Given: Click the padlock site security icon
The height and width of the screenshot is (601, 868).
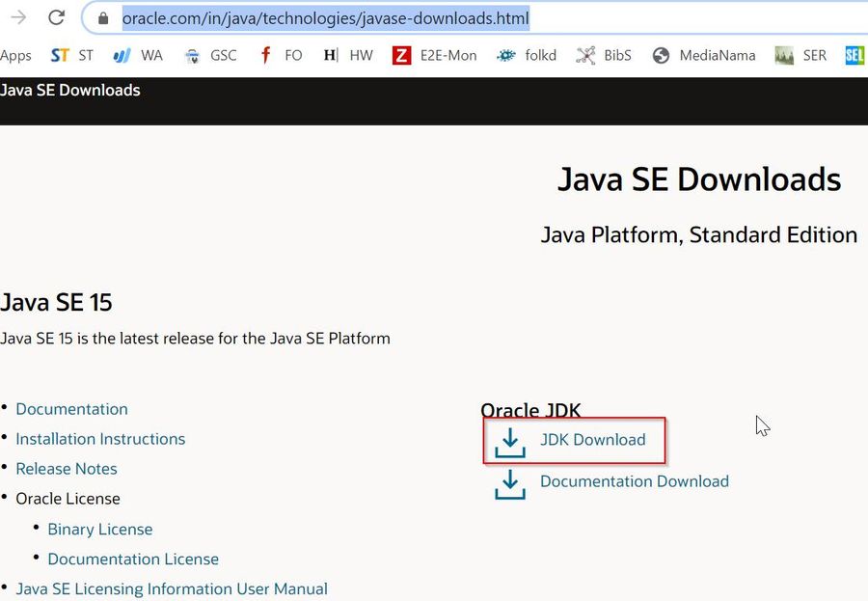Looking at the screenshot, I should pos(103,18).
